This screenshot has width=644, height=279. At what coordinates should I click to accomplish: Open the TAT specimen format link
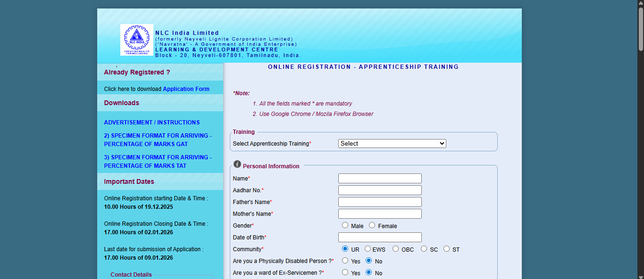(x=158, y=161)
